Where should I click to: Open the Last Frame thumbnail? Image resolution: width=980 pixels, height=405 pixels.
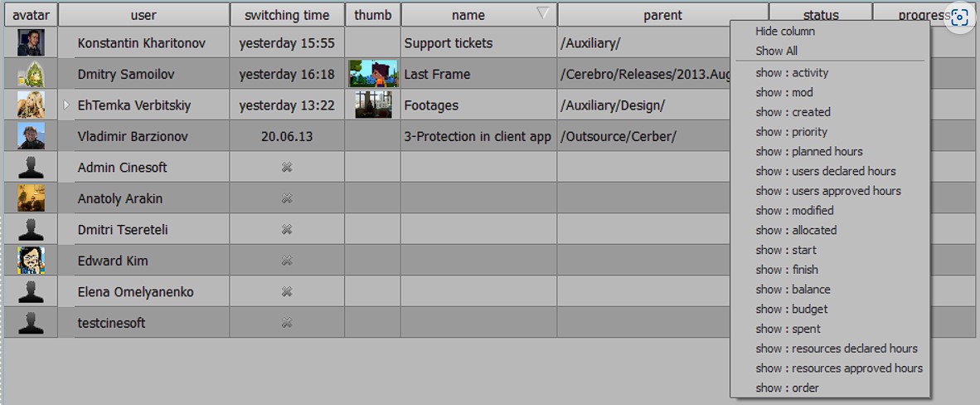(373, 74)
